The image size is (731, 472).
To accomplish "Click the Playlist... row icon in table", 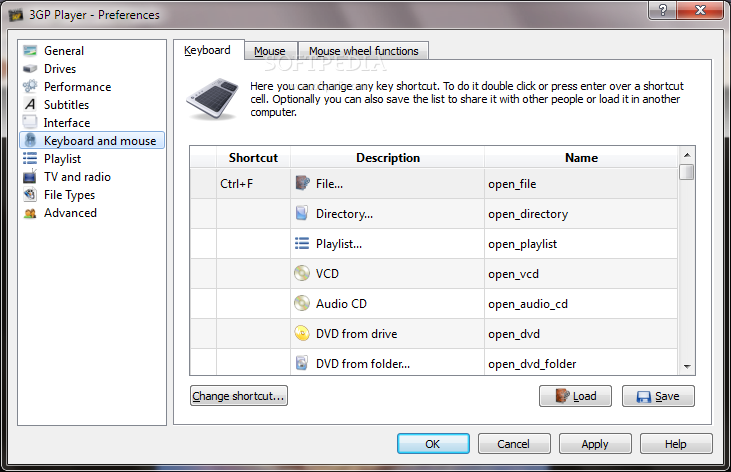I will pyautogui.click(x=302, y=243).
